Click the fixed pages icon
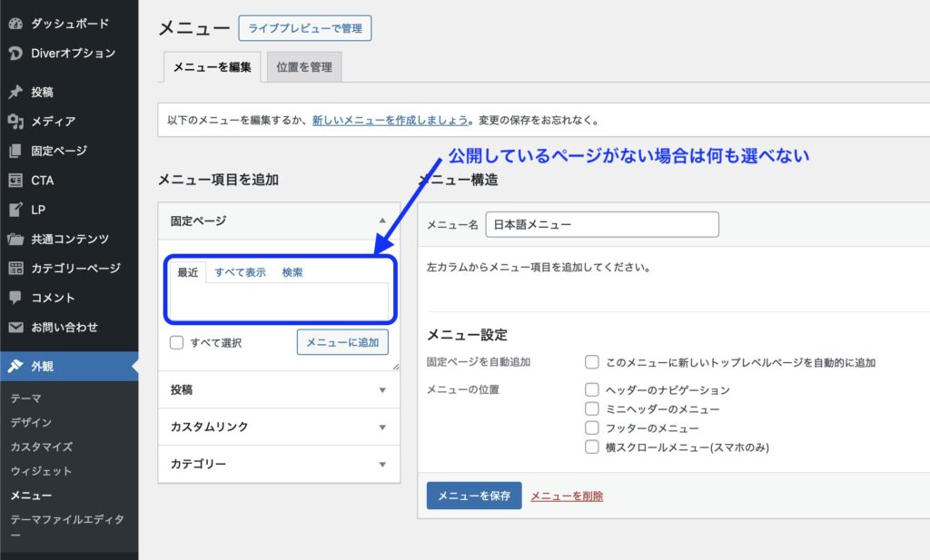 (x=15, y=151)
